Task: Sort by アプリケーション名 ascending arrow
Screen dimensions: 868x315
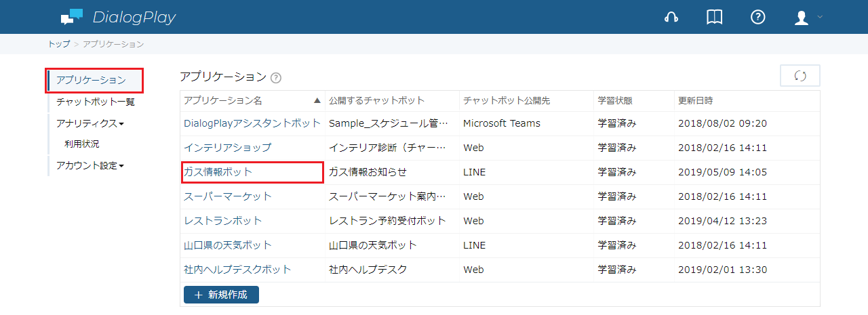Action: [x=317, y=100]
